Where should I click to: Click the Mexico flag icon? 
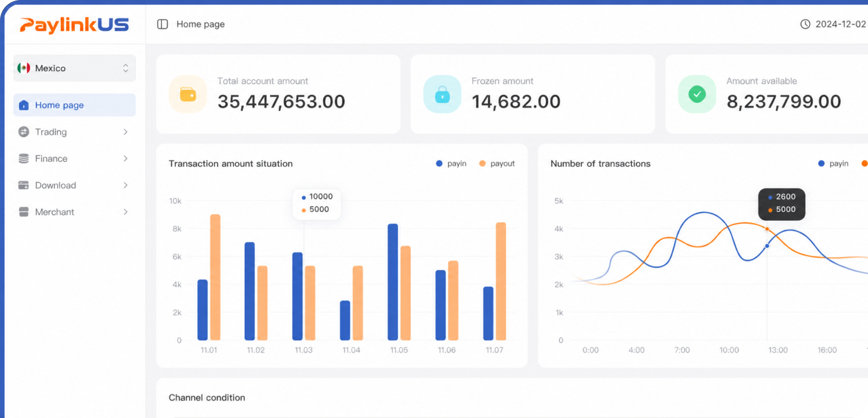pyautogui.click(x=24, y=68)
